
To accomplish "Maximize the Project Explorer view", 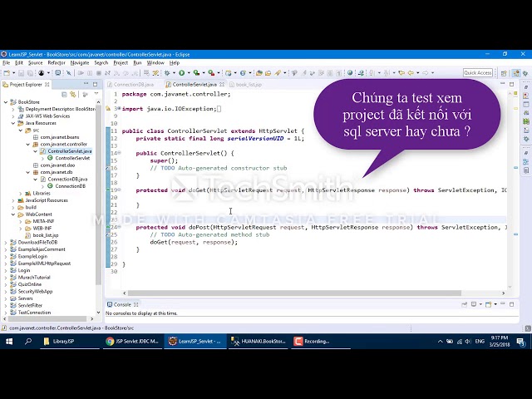I will (x=95, y=84).
